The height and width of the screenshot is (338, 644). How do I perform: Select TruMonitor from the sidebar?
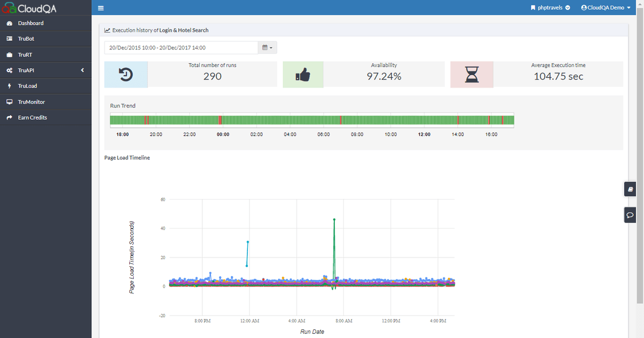coord(32,101)
